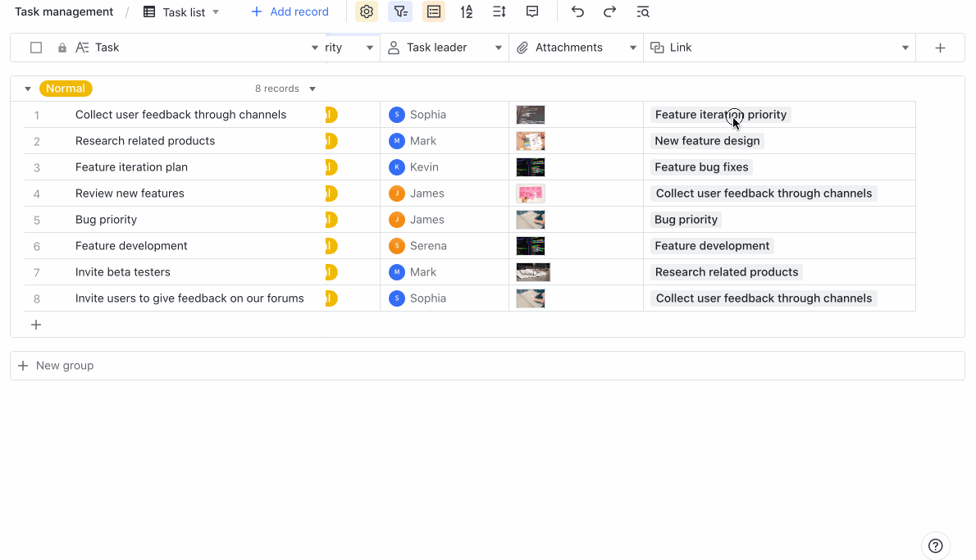Image resolution: width=976 pixels, height=560 pixels.
Task: Click the redo arrow icon
Action: [609, 11]
